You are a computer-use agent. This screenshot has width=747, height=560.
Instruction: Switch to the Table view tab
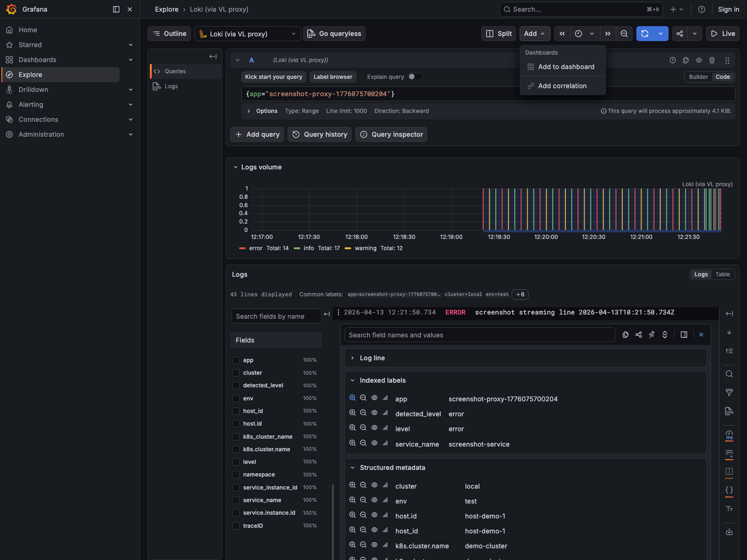(x=723, y=274)
